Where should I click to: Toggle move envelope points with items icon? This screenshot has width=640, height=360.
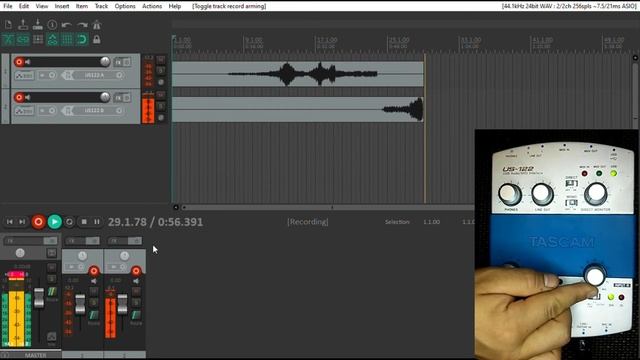click(x=53, y=40)
